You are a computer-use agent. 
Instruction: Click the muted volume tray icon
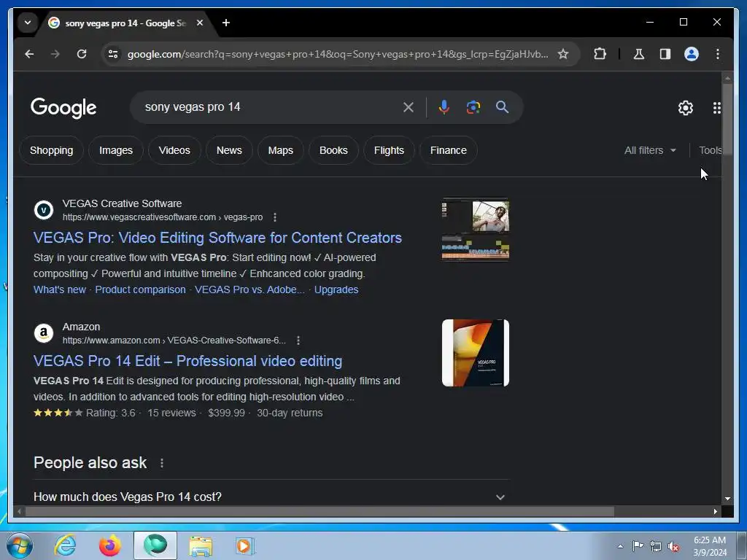pyautogui.click(x=673, y=547)
